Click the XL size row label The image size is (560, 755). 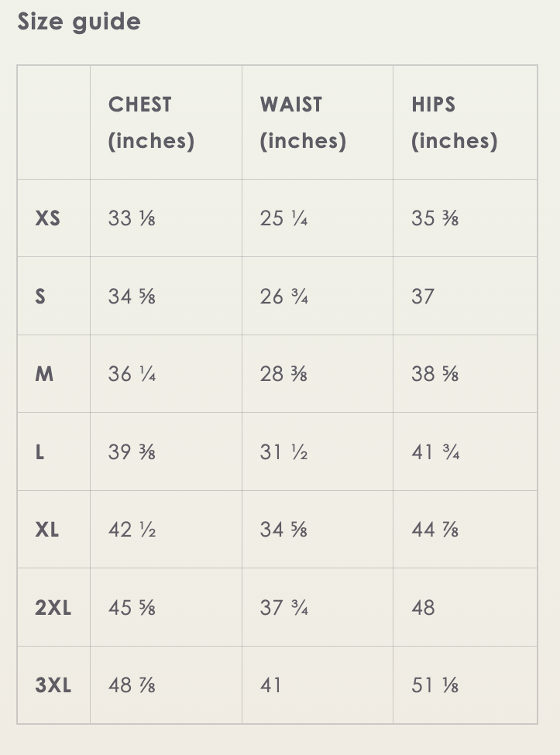tap(47, 530)
